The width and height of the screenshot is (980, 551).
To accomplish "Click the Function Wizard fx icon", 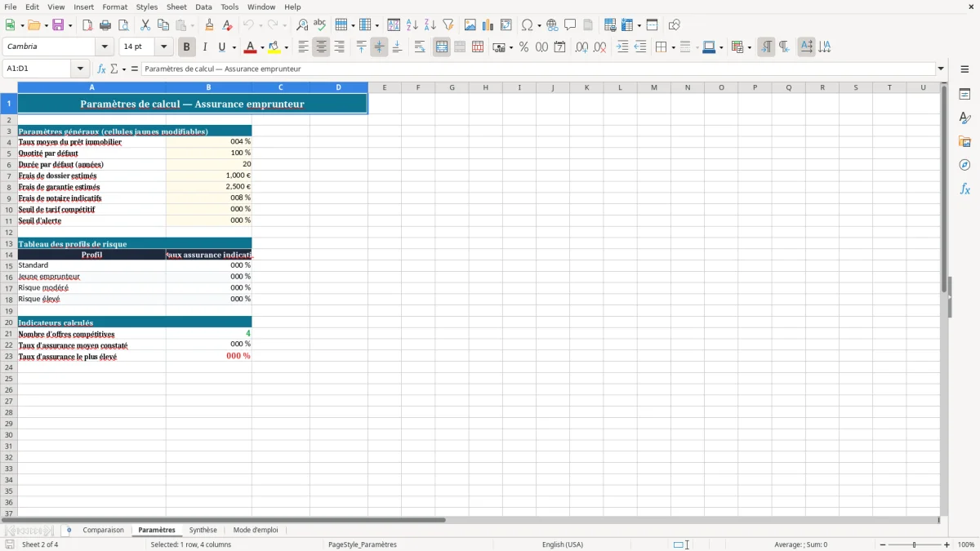I will pos(102,69).
